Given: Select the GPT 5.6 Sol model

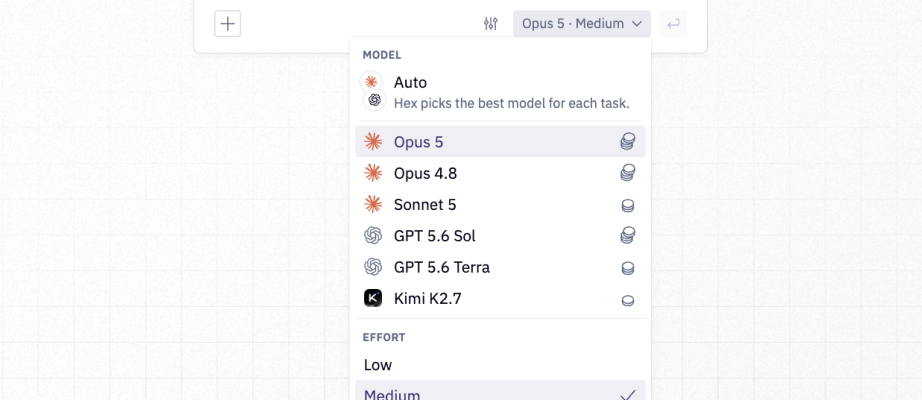Looking at the screenshot, I should click(x=500, y=236).
